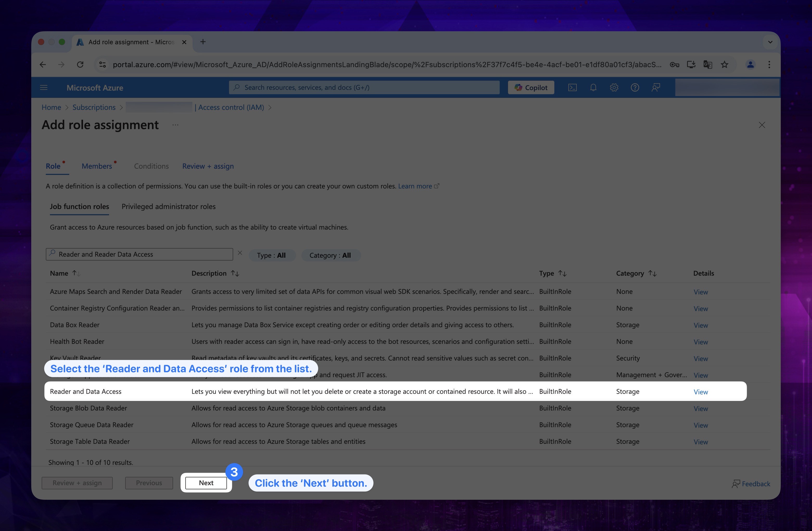Click the browser refresh icon
Screen dimensions: 812x531
click(x=80, y=65)
